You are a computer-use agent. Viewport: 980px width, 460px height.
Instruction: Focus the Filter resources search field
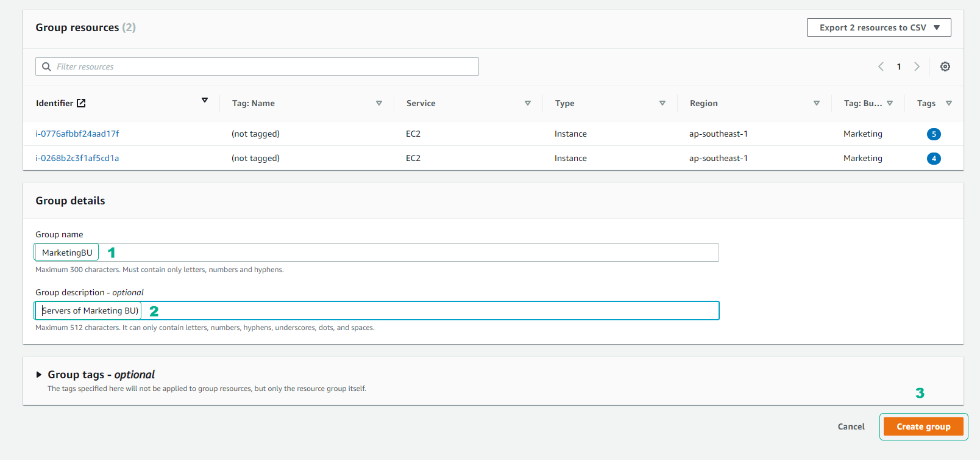257,66
